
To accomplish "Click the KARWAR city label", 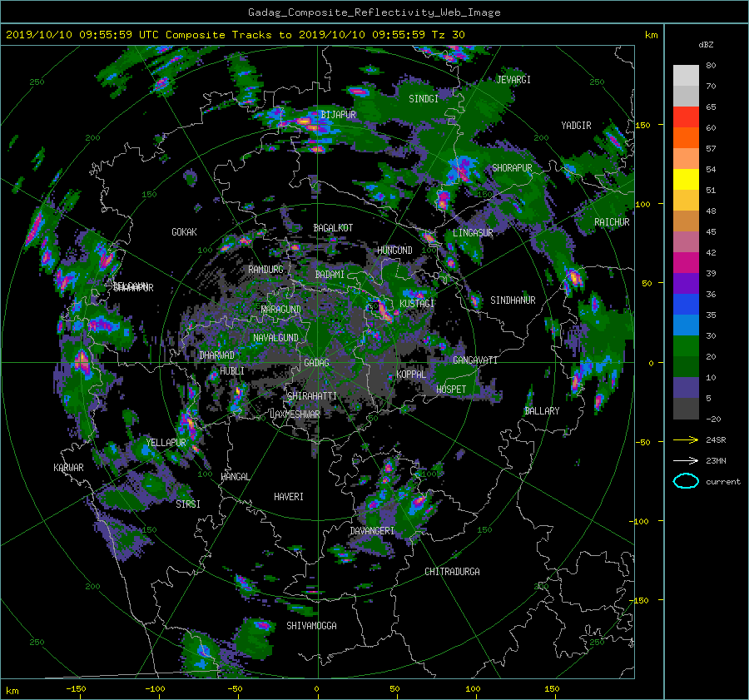I will click(68, 468).
